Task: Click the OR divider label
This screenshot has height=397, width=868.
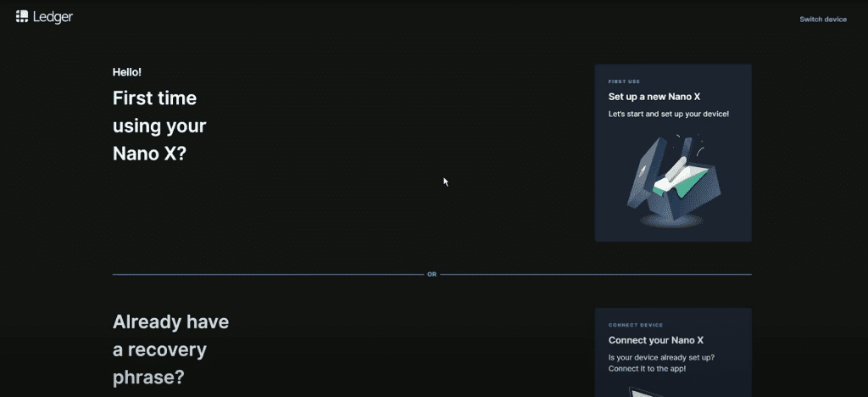Action: click(431, 275)
